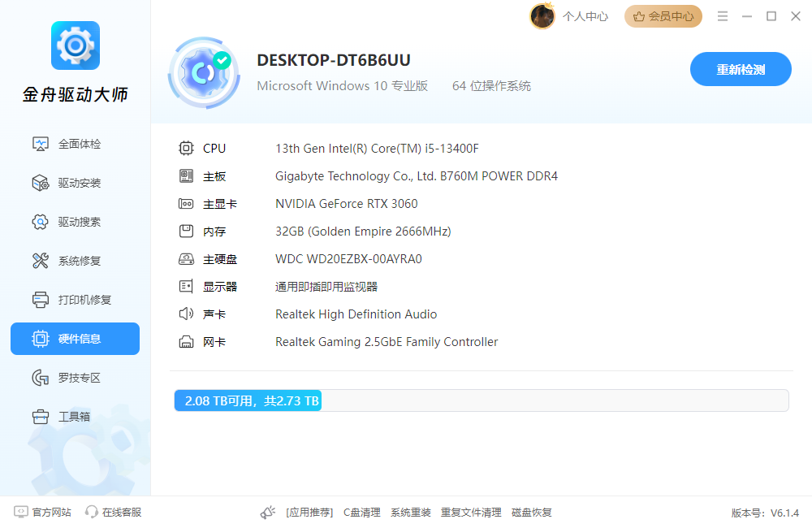This screenshot has height=528, width=812.
Task: Open 个人中心 link
Action: [585, 16]
